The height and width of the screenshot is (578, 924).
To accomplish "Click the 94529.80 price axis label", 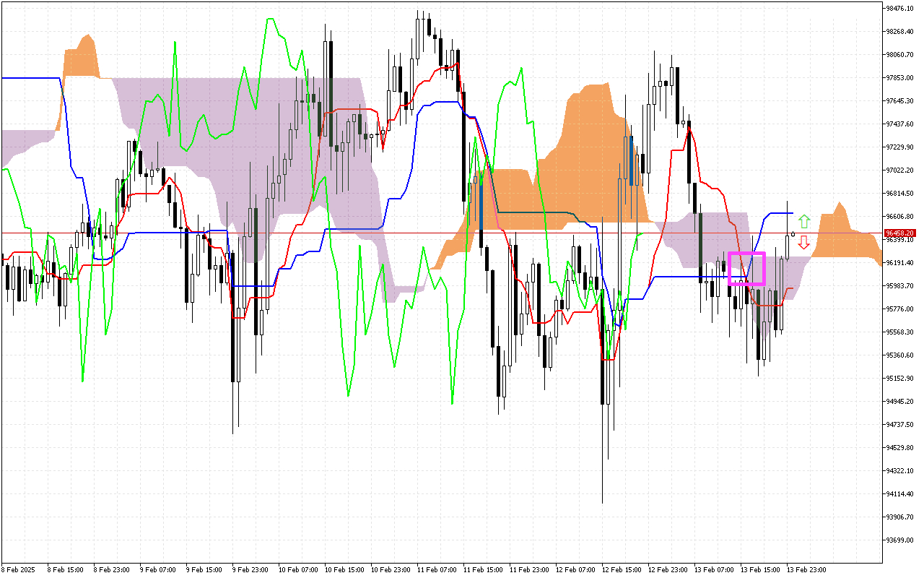I will 900,448.
